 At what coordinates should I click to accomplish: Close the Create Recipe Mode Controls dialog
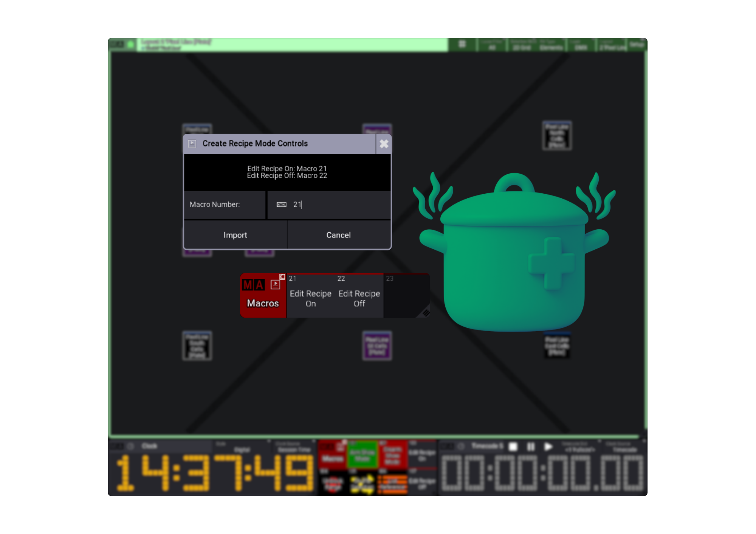tap(384, 144)
